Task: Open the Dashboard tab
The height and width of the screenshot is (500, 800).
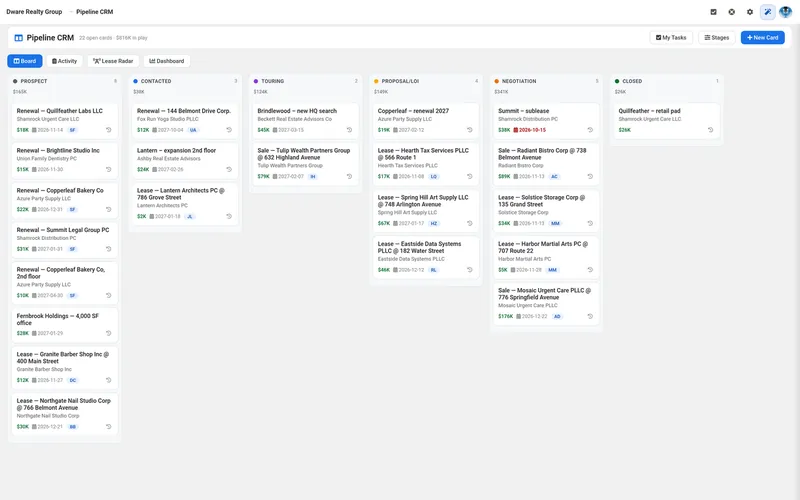Action: tap(167, 61)
